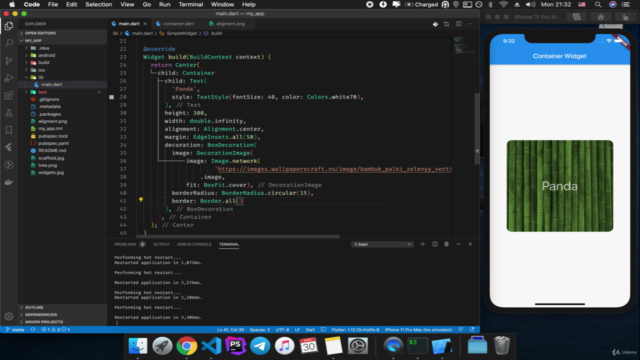
Task: Click the horizontal scrollbar under the code
Action: point(238,236)
